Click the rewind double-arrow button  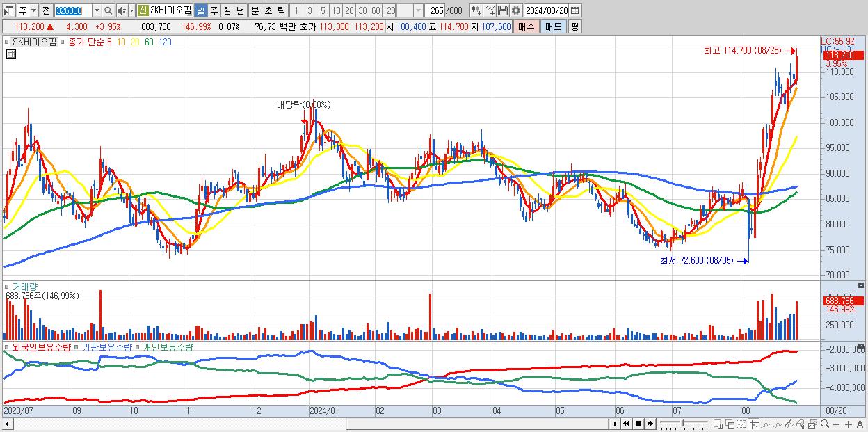(x=626, y=424)
